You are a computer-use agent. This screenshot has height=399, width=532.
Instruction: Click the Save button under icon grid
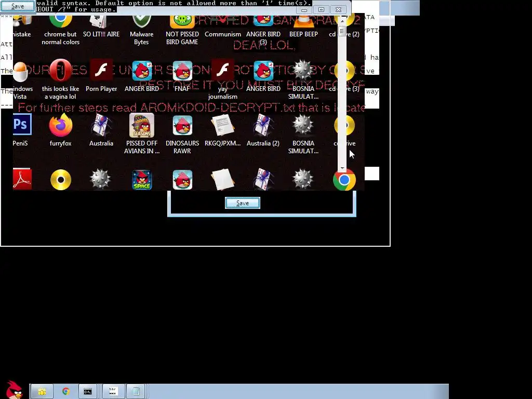[243, 203]
